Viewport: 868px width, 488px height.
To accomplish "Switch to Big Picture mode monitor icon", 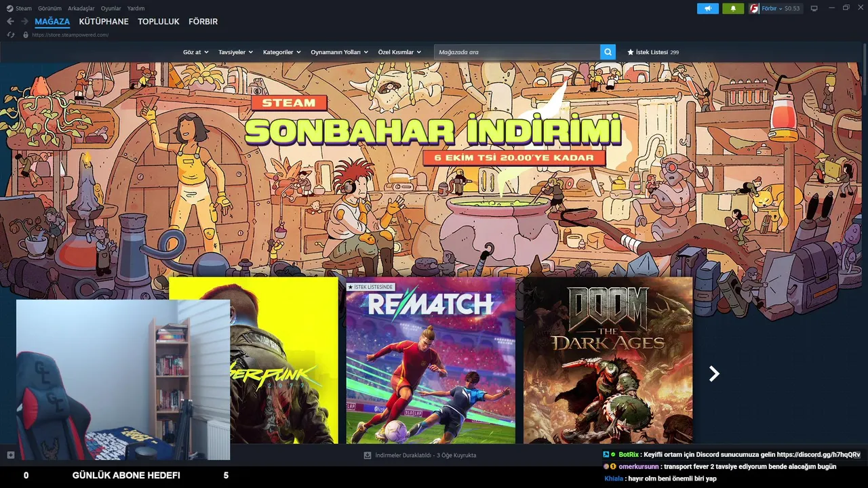I will pos(814,8).
